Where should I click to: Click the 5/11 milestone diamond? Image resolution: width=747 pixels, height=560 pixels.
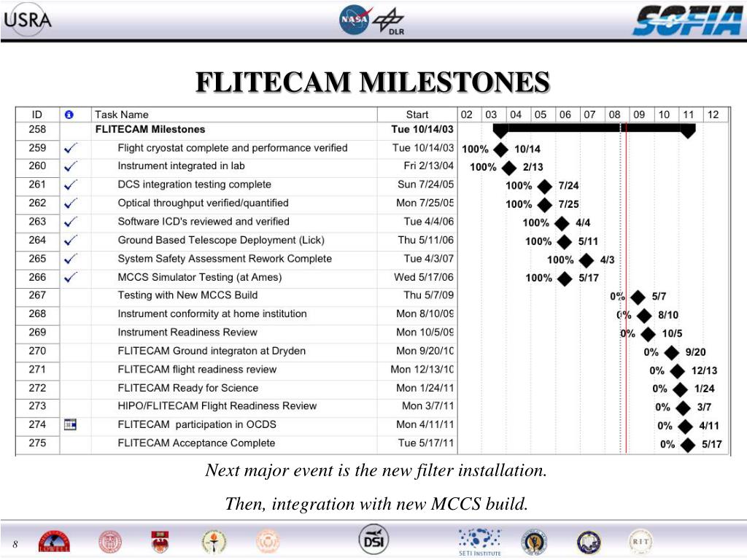click(565, 242)
